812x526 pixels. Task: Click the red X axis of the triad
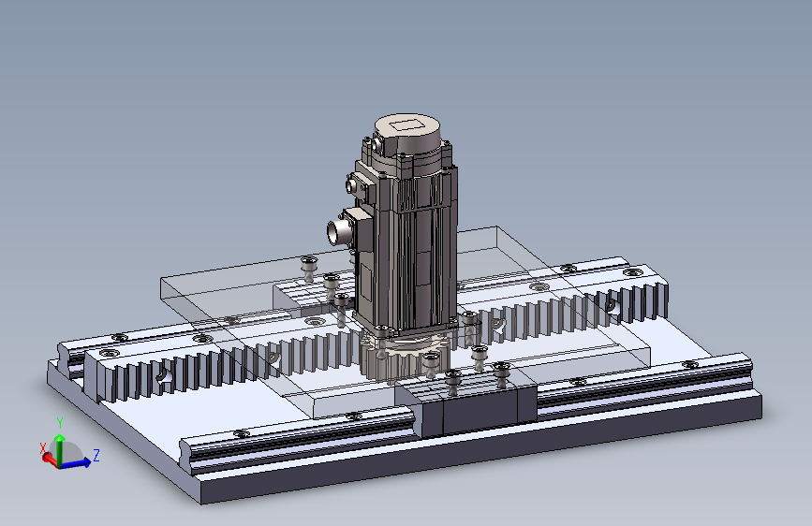(50, 459)
